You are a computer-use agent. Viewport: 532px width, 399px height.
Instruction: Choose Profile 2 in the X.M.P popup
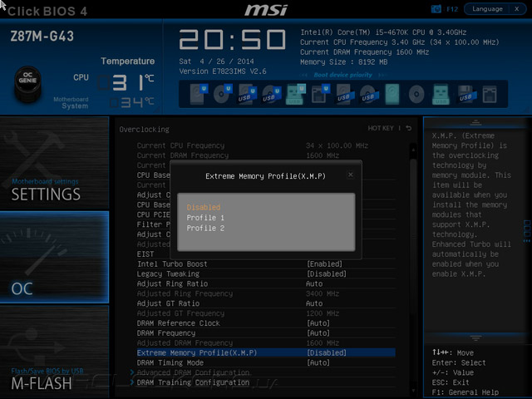205,229
